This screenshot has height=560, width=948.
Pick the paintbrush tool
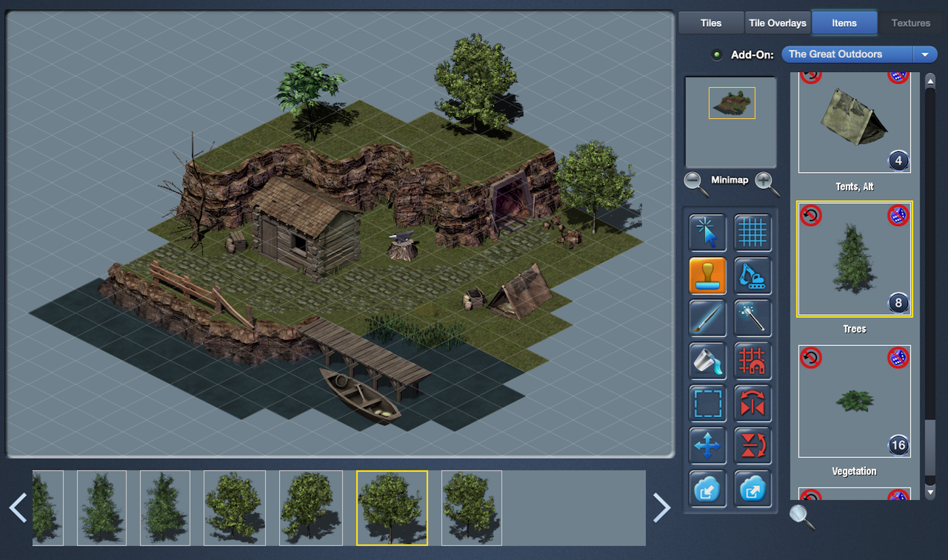(x=707, y=318)
